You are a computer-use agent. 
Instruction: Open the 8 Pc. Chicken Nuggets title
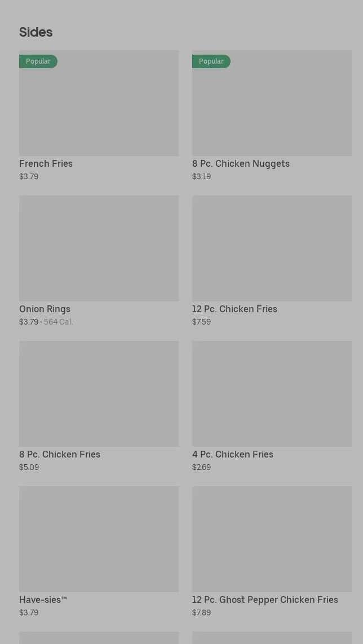coord(241,163)
